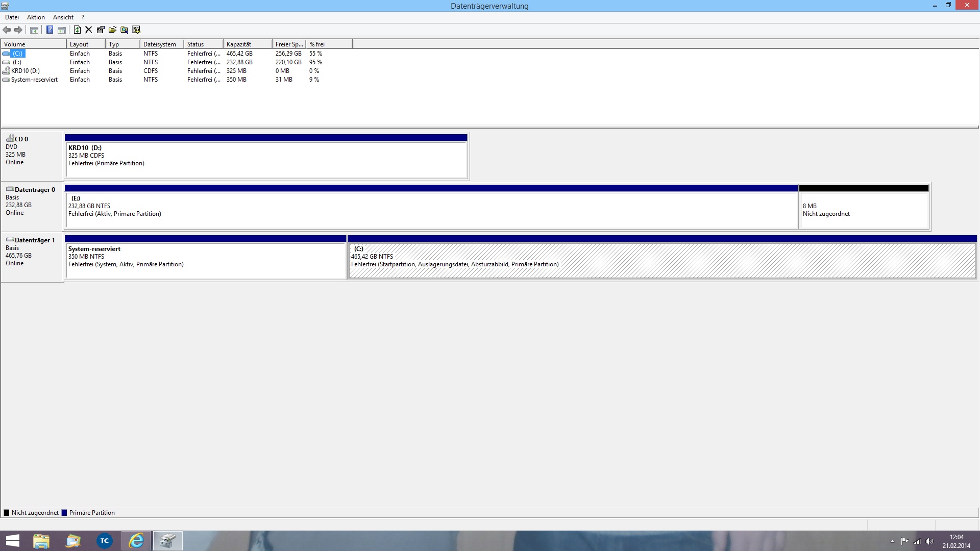Click the Back arrow toolbar icon

7,30
